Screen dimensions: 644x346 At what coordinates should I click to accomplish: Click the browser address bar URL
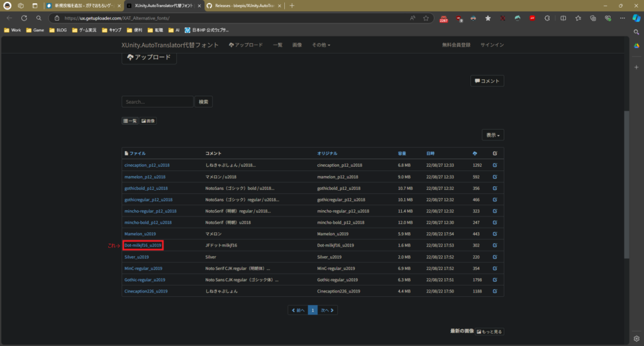[117, 18]
